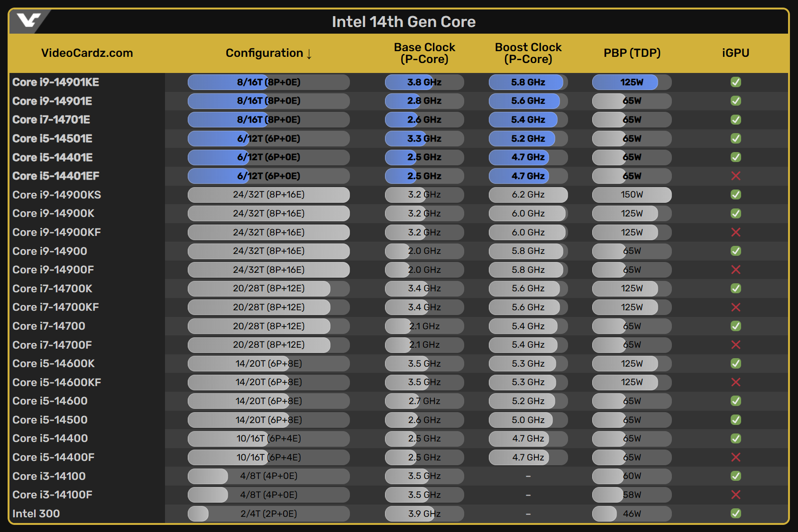Screen dimensions: 798x532
Task: Select the Core i9-14900KS row name
Action: pos(57,195)
